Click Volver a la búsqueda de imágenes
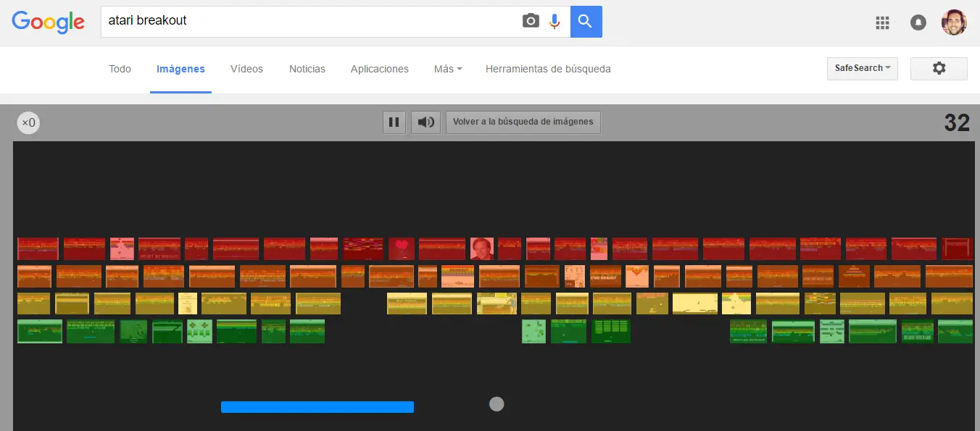Viewport: 980px width, 431px height. pyautogui.click(x=523, y=122)
